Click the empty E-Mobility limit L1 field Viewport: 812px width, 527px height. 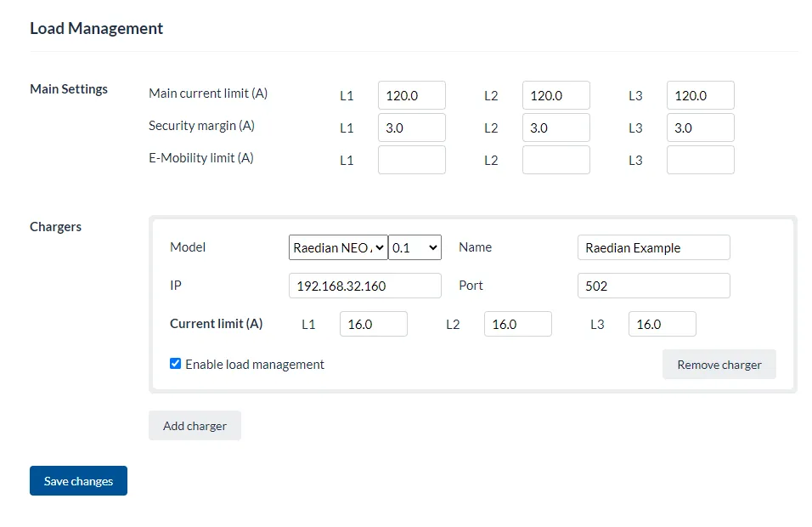pyautogui.click(x=412, y=160)
